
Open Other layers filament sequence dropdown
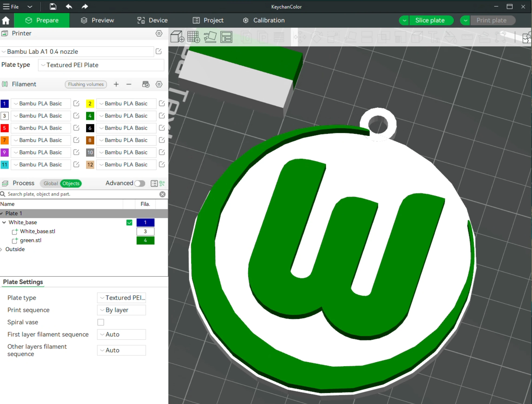point(121,350)
